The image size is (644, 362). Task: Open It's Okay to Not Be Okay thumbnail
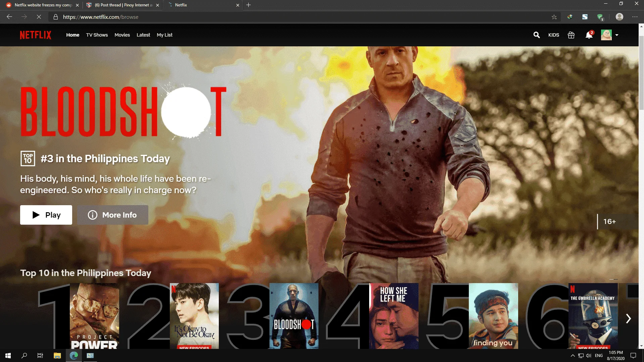(194, 316)
